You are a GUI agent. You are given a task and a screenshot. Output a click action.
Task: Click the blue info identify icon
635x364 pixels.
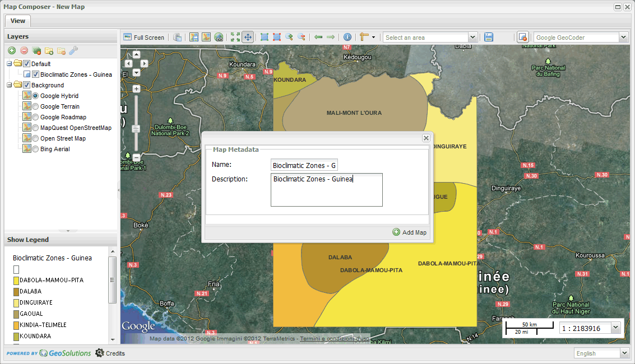tap(347, 37)
